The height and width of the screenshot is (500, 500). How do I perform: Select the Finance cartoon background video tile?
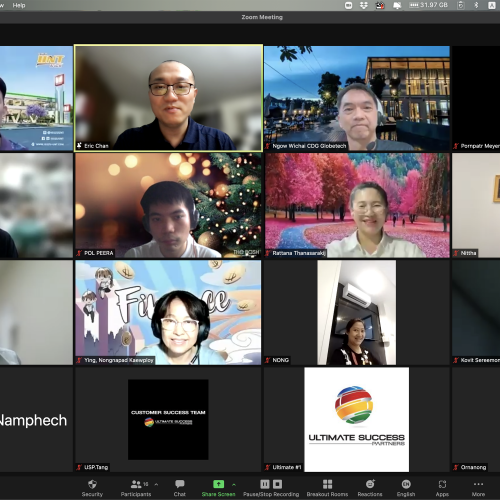pos(168,312)
